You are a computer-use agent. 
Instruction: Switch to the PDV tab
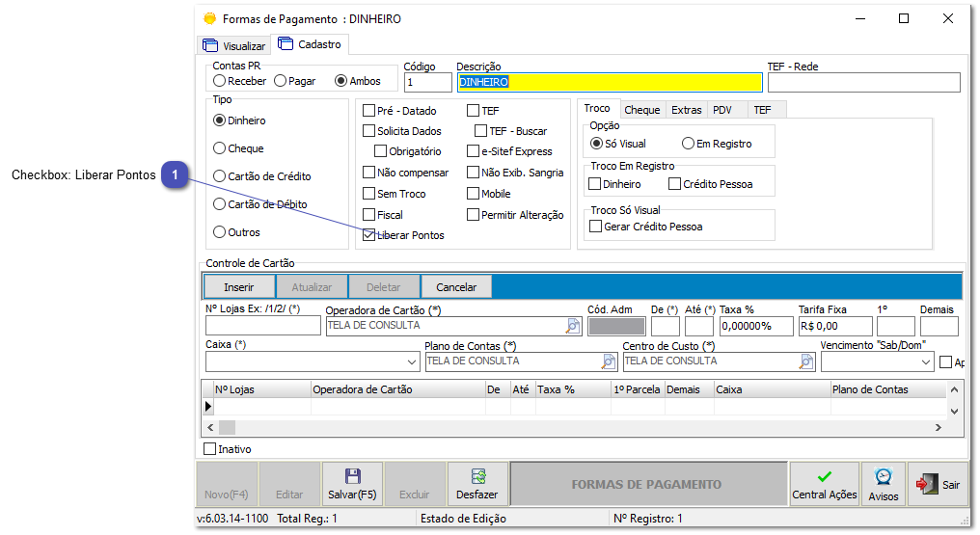pos(721,109)
